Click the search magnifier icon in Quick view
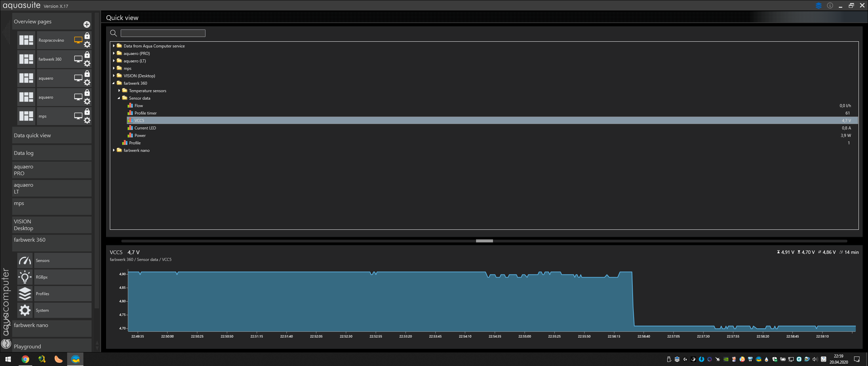 point(114,33)
